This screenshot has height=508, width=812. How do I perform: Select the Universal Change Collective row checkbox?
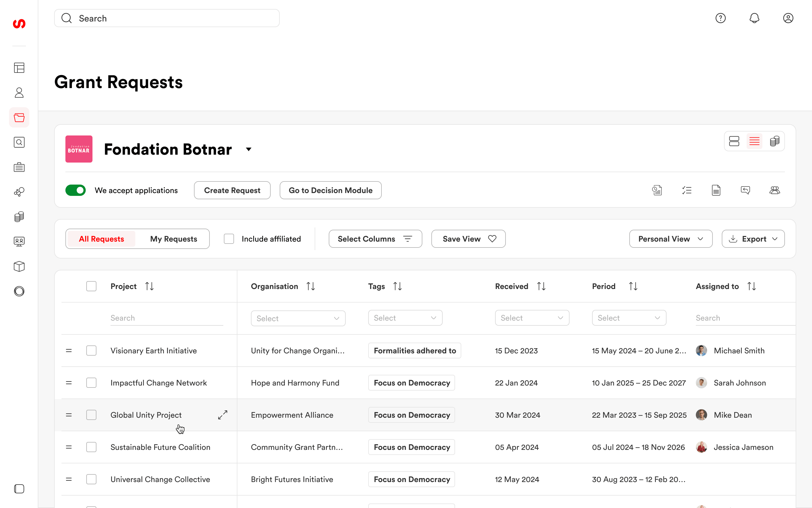pyautogui.click(x=91, y=479)
